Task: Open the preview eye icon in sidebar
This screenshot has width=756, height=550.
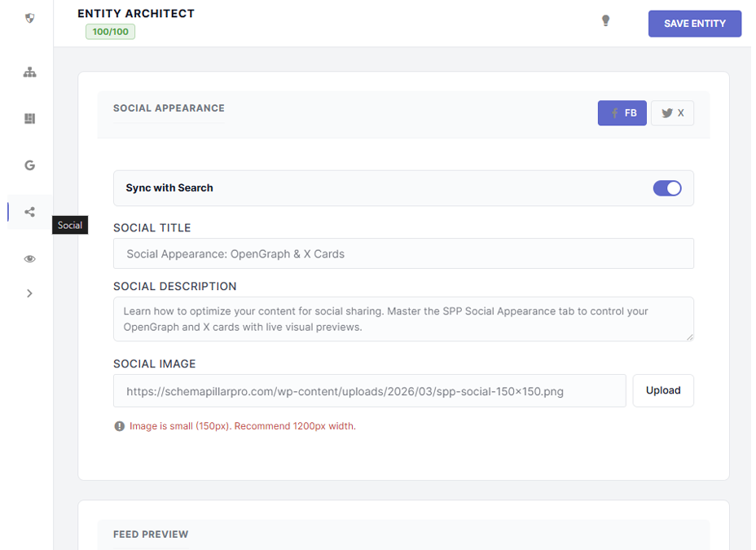Action: point(29,258)
